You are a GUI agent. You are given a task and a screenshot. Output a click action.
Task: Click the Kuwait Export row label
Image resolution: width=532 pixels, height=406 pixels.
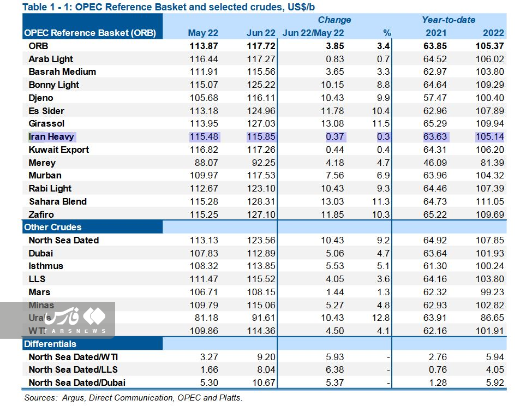tap(59, 150)
